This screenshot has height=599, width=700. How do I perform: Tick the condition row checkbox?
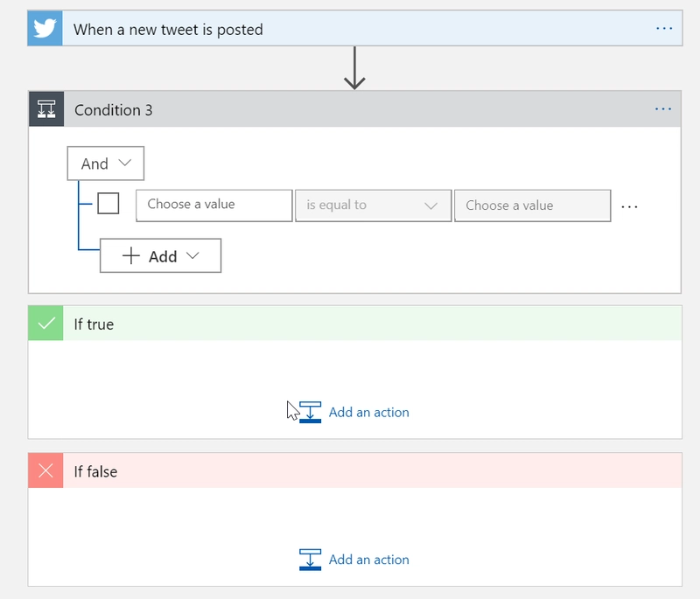pyautogui.click(x=108, y=205)
